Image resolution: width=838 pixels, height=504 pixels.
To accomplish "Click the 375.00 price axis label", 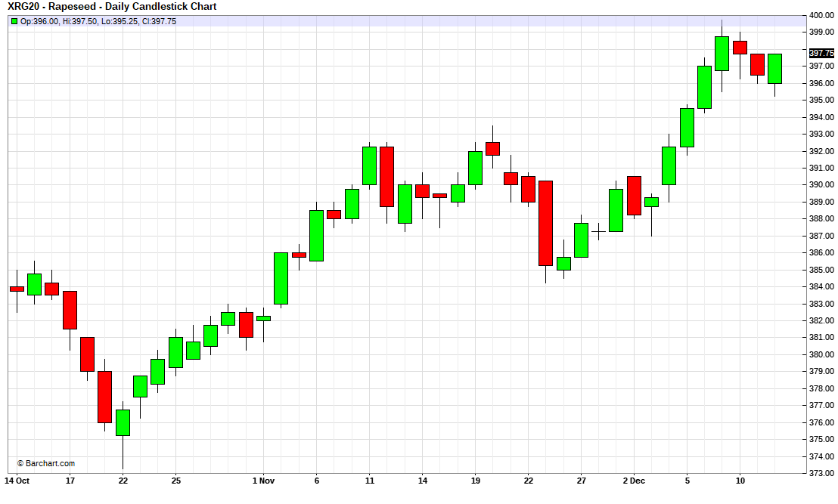I will pyautogui.click(x=821, y=439).
